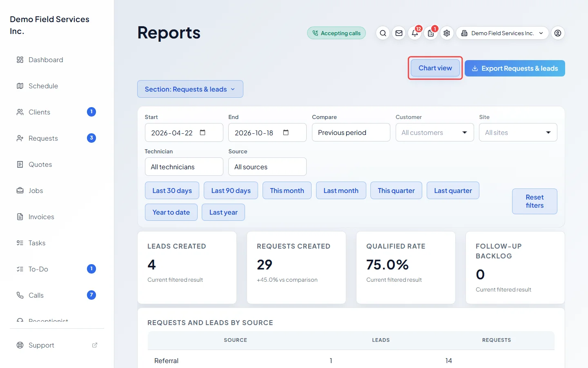Open the End date calendar picker icon
The width and height of the screenshot is (588, 368).
click(286, 132)
